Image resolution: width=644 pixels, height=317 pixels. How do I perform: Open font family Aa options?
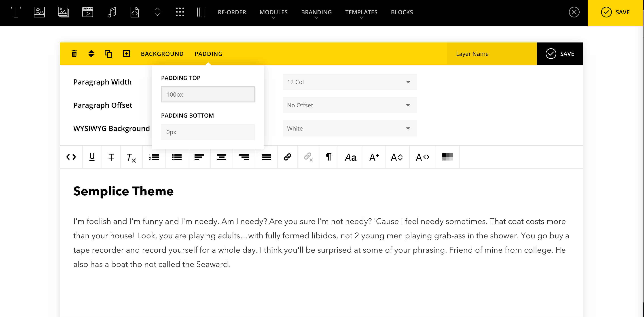click(350, 157)
